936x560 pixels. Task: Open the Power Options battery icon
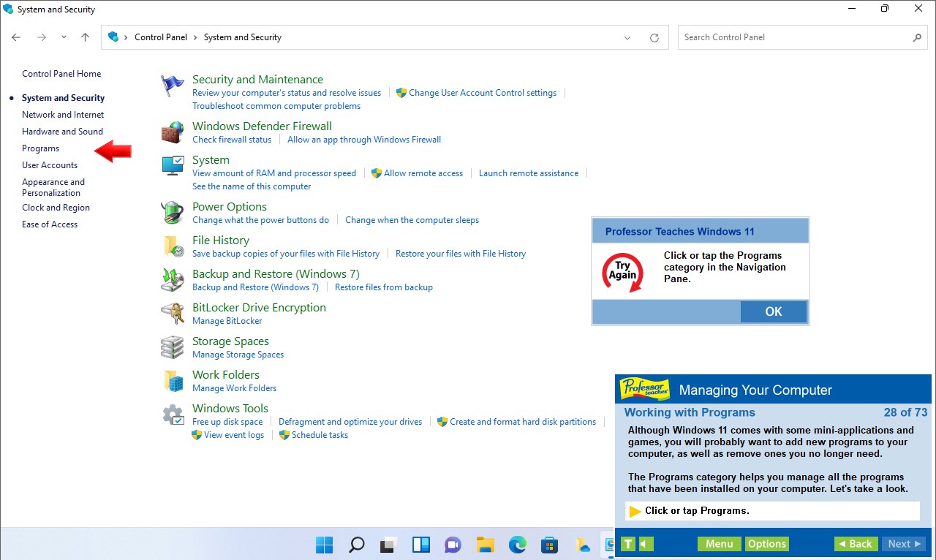point(173,213)
